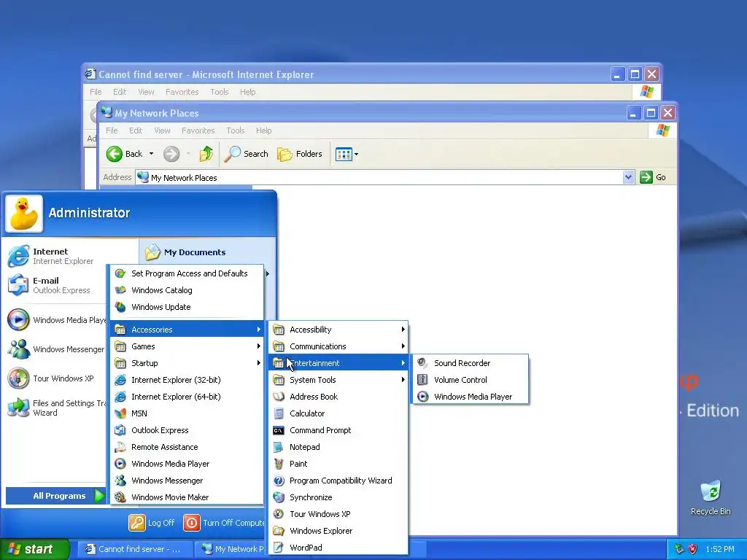The image size is (747, 560).
Task: Open Windows Explorer from Accessories
Action: [338, 531]
